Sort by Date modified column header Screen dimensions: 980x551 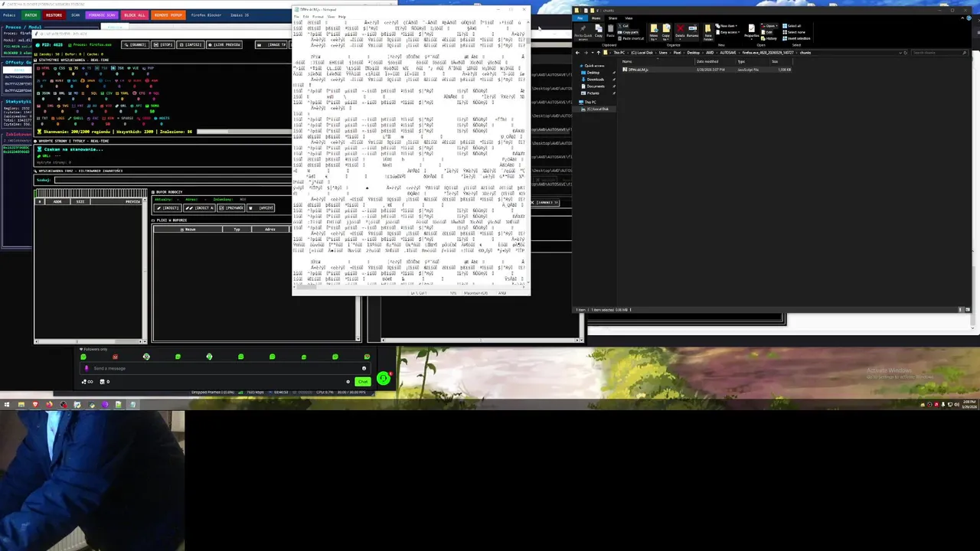715,61
